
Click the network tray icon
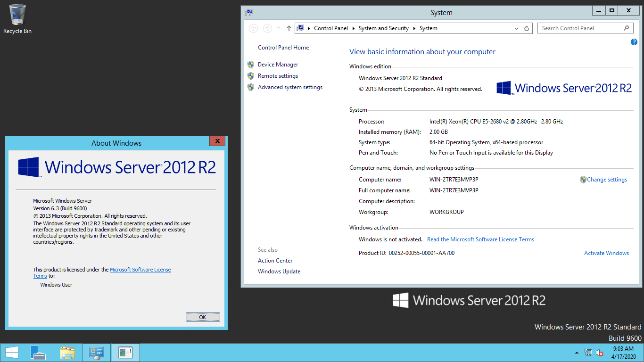(588, 353)
